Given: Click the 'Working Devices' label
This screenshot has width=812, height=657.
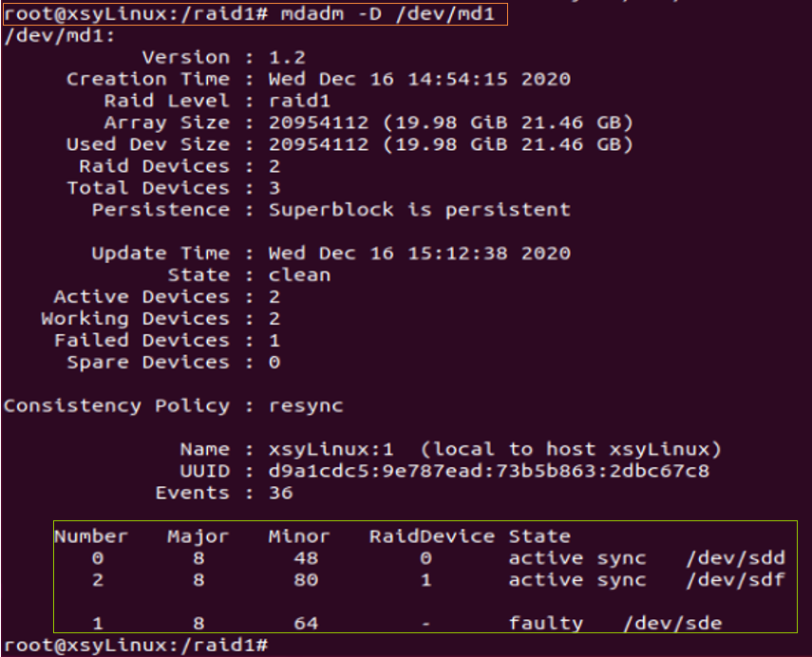Looking at the screenshot, I should (x=135, y=319).
